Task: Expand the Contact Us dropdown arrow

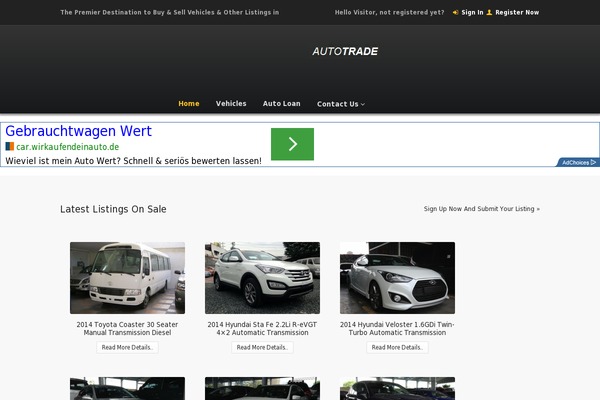Action: pyautogui.click(x=363, y=104)
